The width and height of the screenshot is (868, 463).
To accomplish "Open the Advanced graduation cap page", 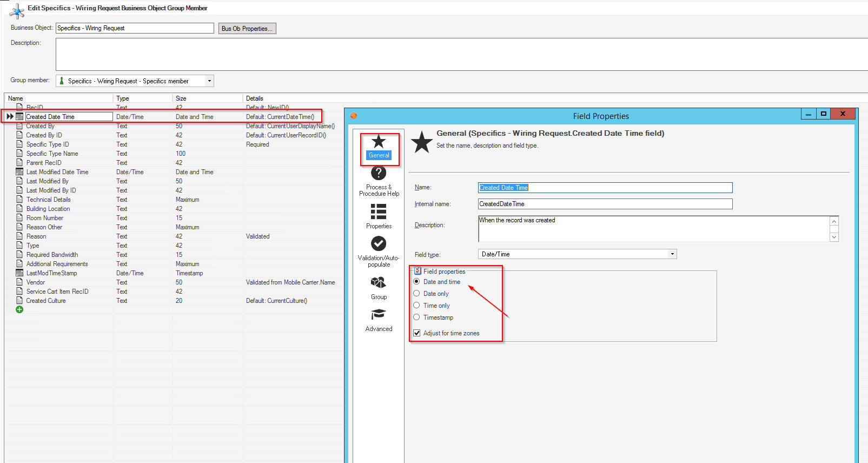I will click(x=379, y=320).
